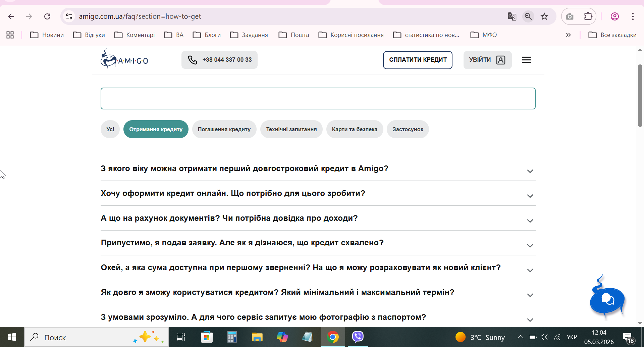Viewport: 644px width, 347px height.
Task: Open the Відгуки bookmarks folder
Action: pos(89,35)
